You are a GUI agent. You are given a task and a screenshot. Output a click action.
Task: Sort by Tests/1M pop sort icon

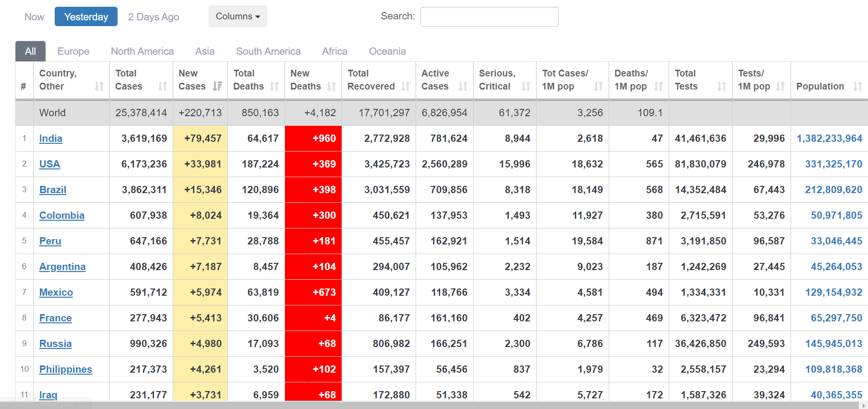point(780,86)
